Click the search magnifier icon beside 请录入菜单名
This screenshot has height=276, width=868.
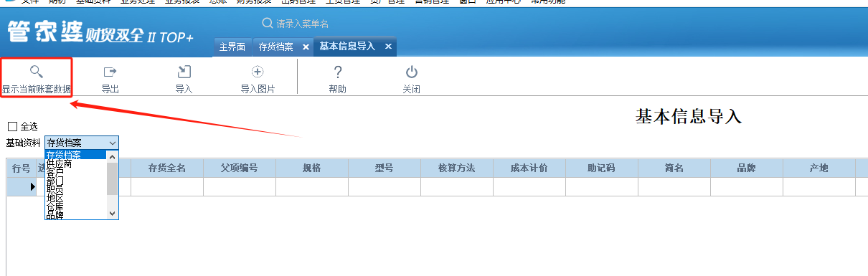coord(268,23)
